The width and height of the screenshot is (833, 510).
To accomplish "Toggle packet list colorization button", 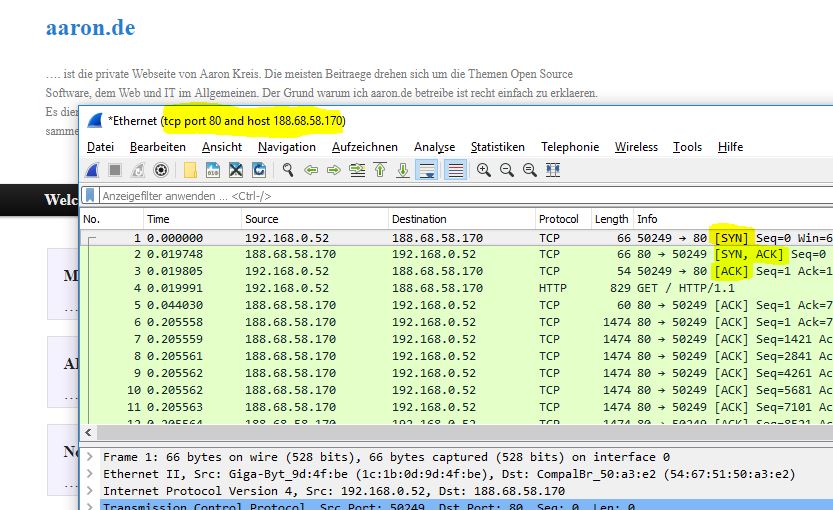I will coord(455,170).
